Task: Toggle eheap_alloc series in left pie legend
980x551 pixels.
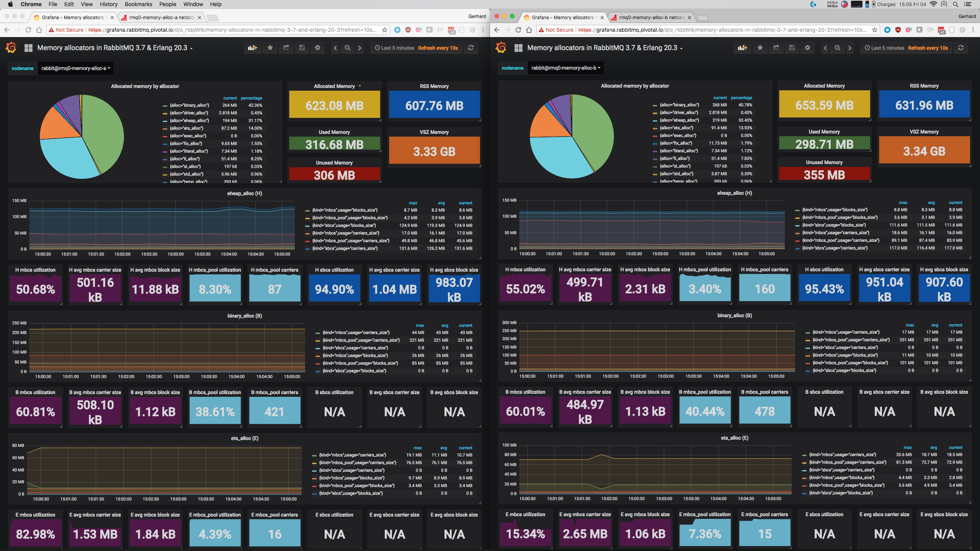Action: point(189,121)
